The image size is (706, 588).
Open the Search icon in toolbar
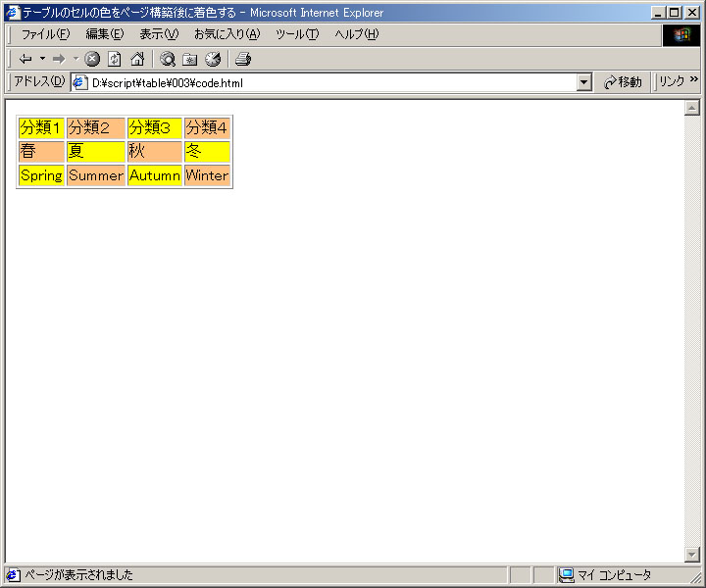[x=168, y=59]
